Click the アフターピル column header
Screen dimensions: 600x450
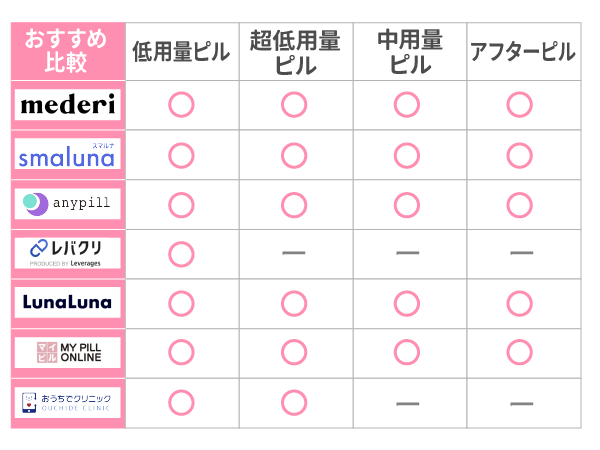click(x=521, y=52)
